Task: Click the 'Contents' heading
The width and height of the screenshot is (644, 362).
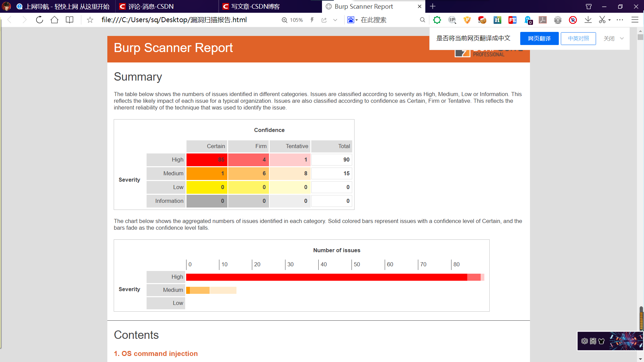Action: point(136,335)
